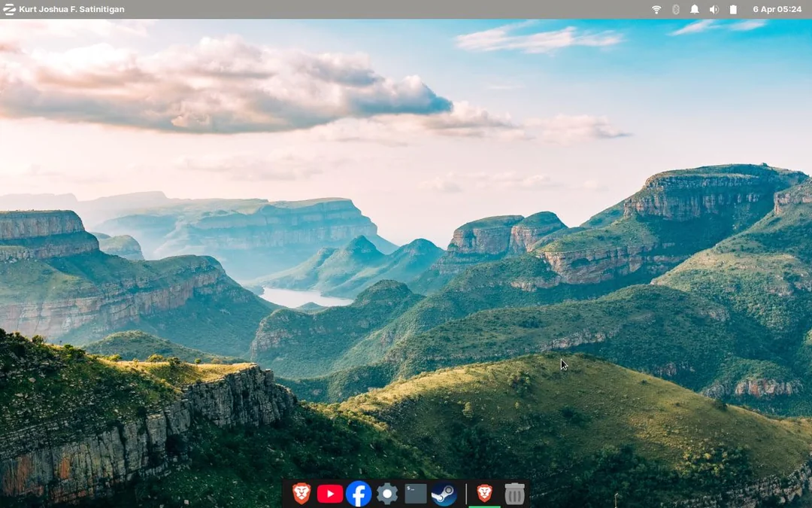Click the Kurt Joshua F. Satinitigan label
The width and height of the screenshot is (812, 508).
tap(71, 9)
